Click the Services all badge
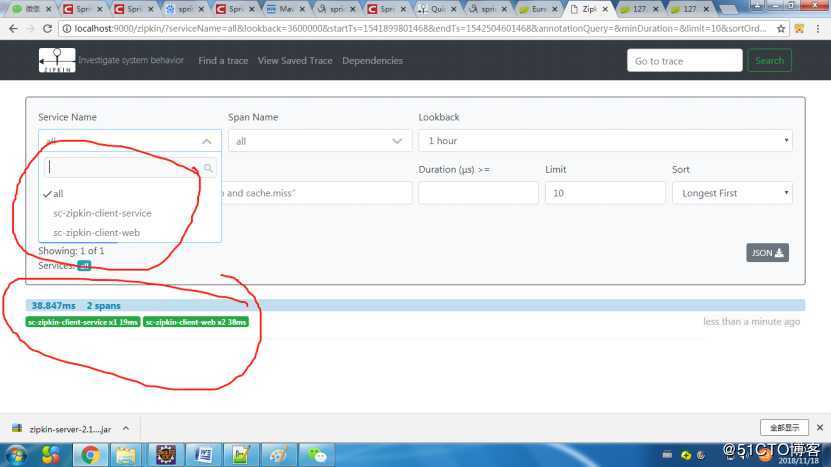 coord(84,266)
